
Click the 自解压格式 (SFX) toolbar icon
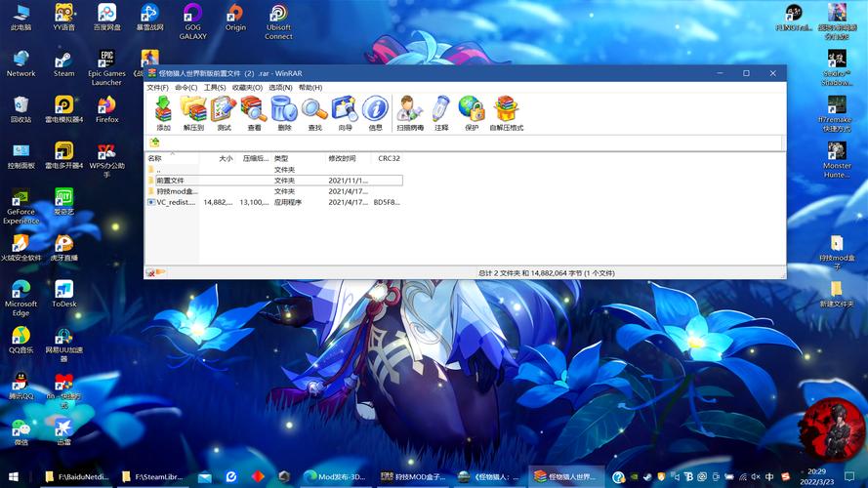(x=506, y=113)
